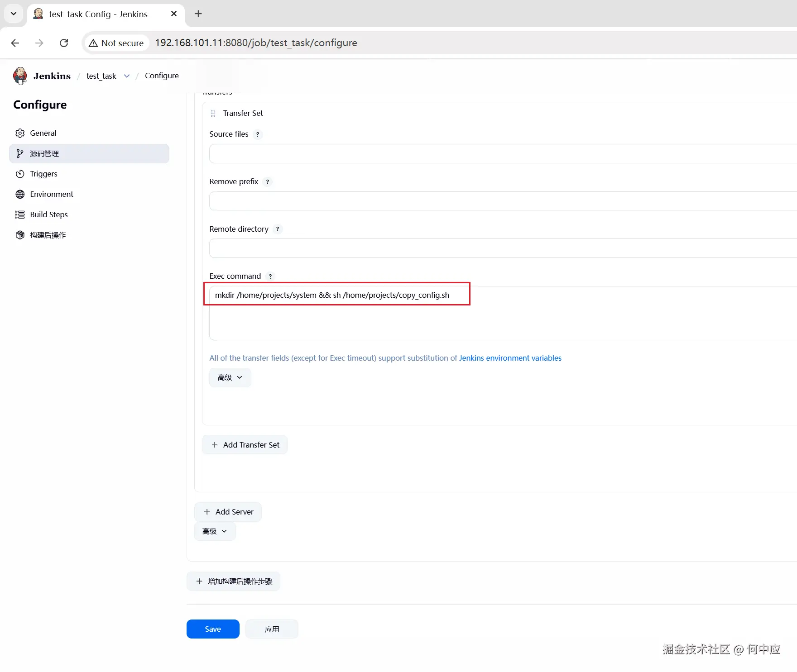Reload the Jenkins configure page

point(64,43)
